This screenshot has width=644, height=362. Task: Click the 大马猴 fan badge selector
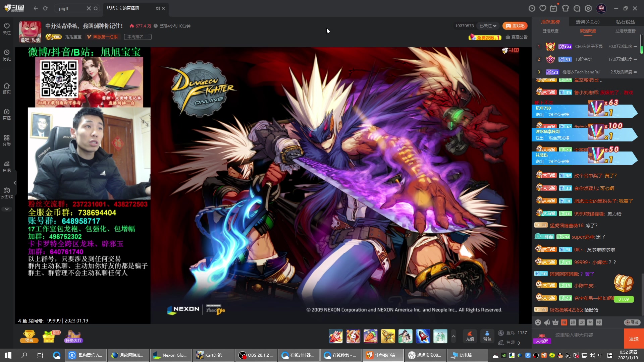point(542,339)
